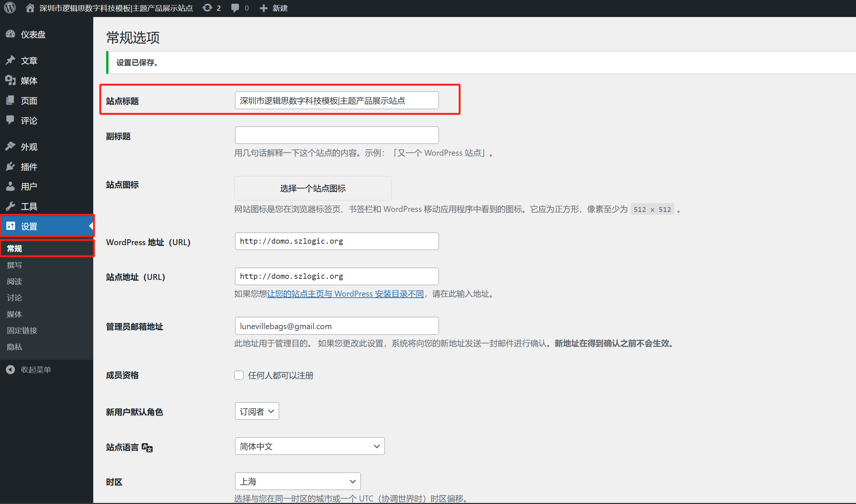The width and height of the screenshot is (856, 504).
Task: Click the 用户 person icon
Action: [10, 186]
